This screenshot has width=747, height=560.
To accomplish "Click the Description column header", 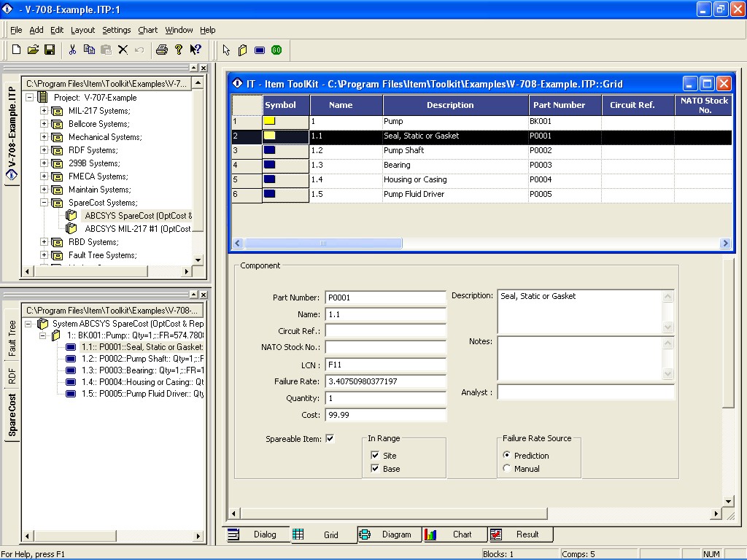I will point(455,105).
